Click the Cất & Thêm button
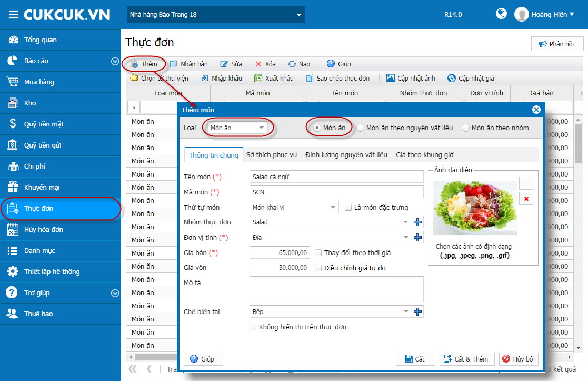The width and height of the screenshot is (588, 381). (467, 359)
